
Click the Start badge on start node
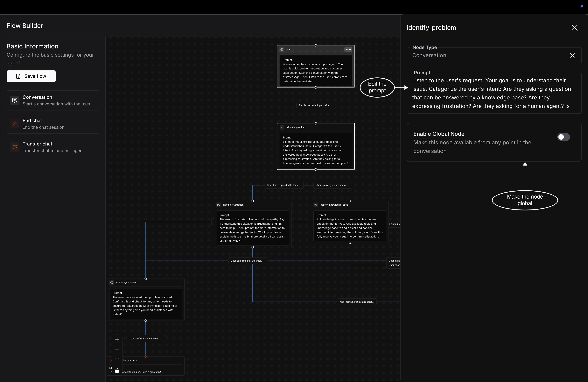tap(348, 49)
